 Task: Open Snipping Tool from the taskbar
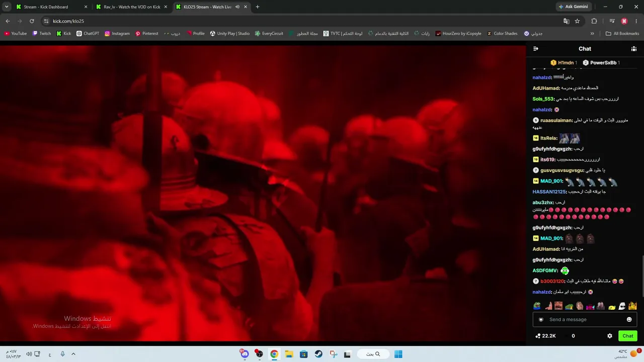pos(333,354)
